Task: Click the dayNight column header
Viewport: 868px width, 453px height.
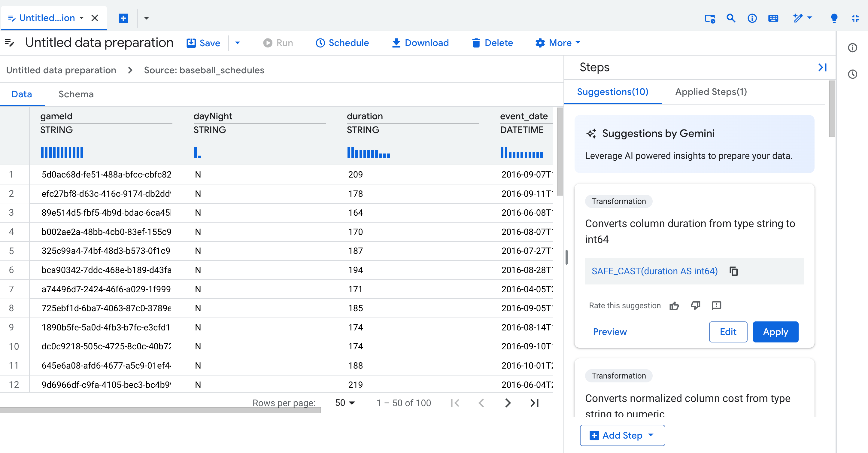Action: pyautogui.click(x=213, y=116)
